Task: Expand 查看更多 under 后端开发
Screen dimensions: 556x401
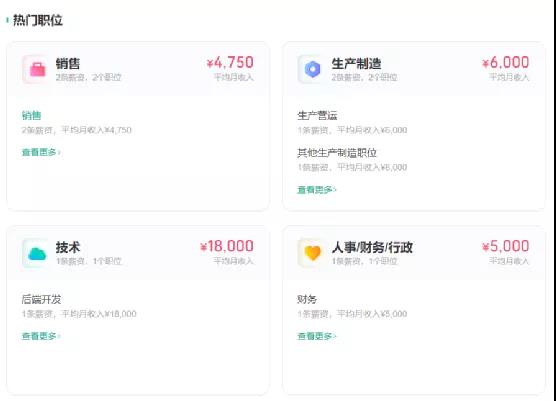Action: [x=41, y=336]
